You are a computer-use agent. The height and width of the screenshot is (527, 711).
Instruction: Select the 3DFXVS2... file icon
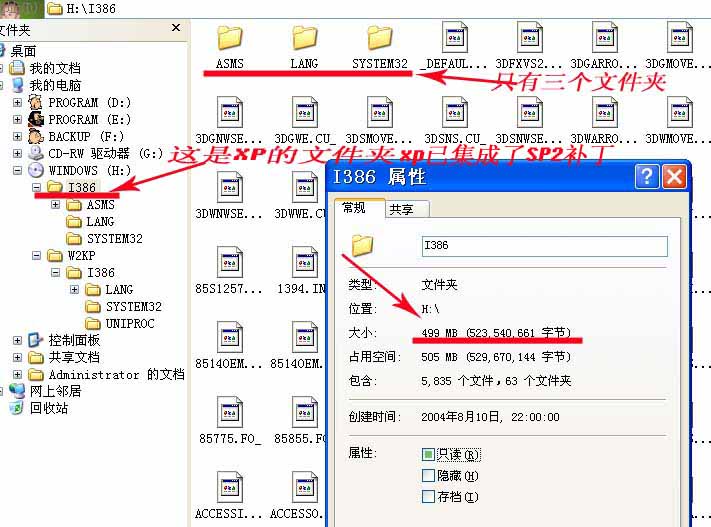530,37
